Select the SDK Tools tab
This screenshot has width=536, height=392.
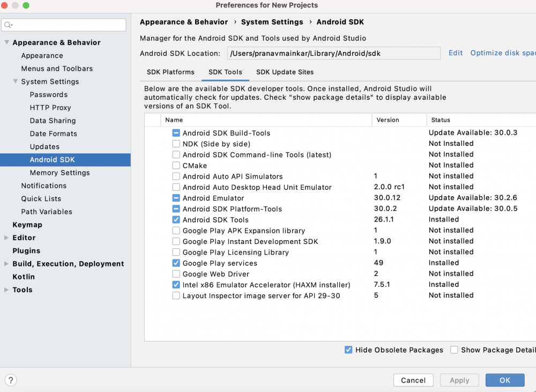pyautogui.click(x=225, y=72)
